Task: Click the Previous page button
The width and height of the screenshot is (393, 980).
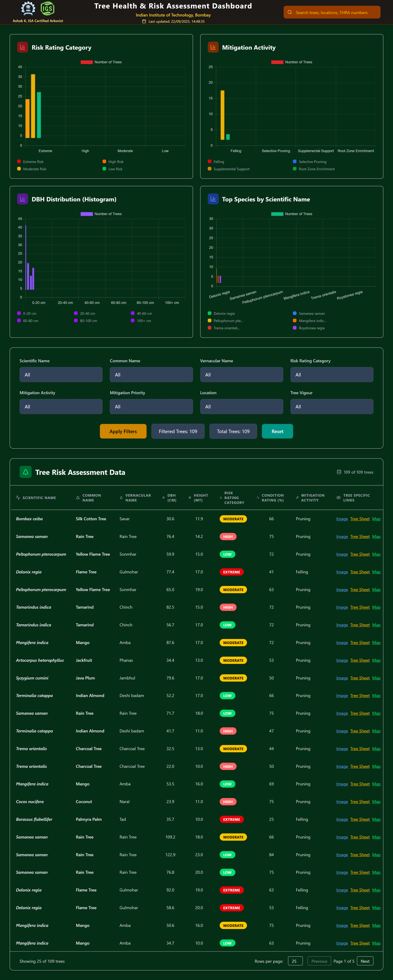Action: tap(319, 961)
